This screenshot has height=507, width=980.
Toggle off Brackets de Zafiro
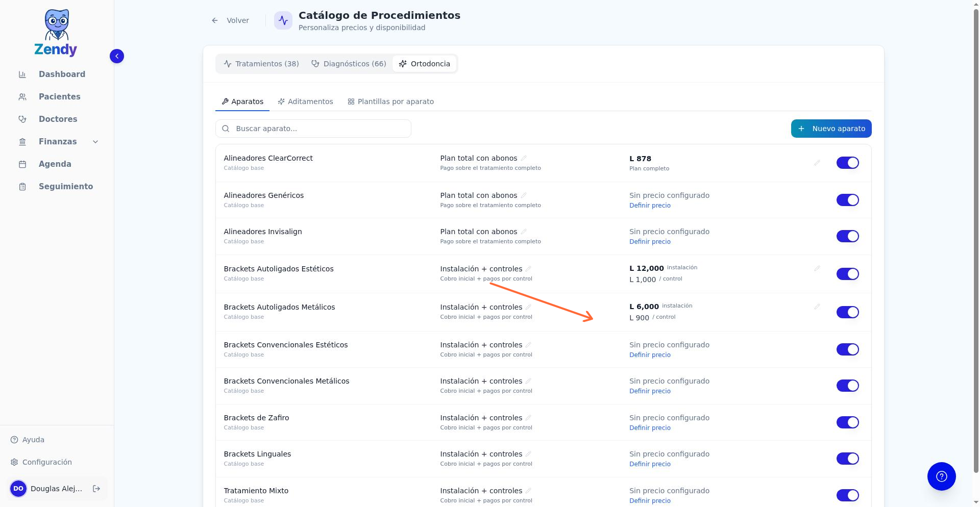[847, 422]
